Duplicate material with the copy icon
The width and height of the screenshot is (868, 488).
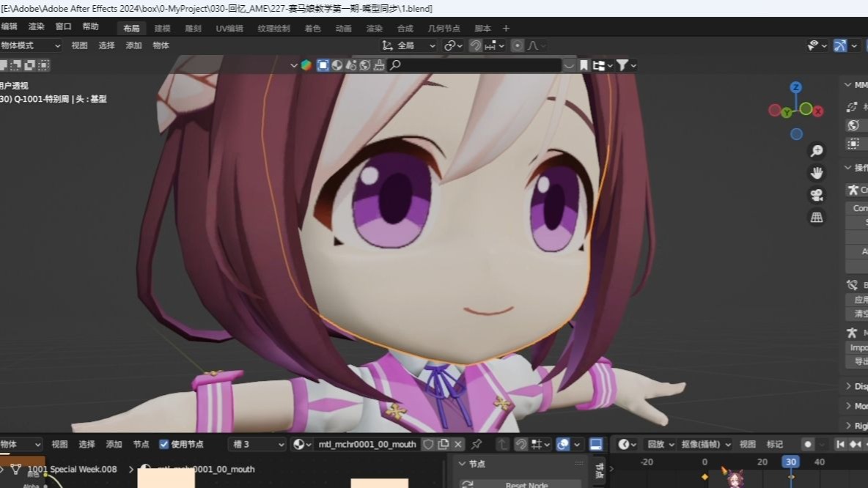[x=444, y=444]
